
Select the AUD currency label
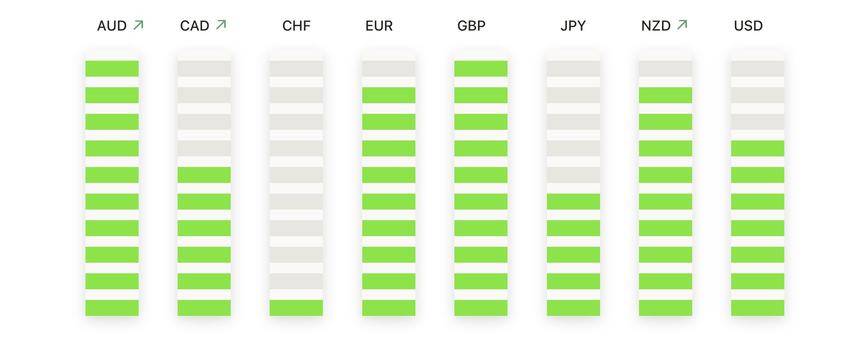[x=112, y=26]
